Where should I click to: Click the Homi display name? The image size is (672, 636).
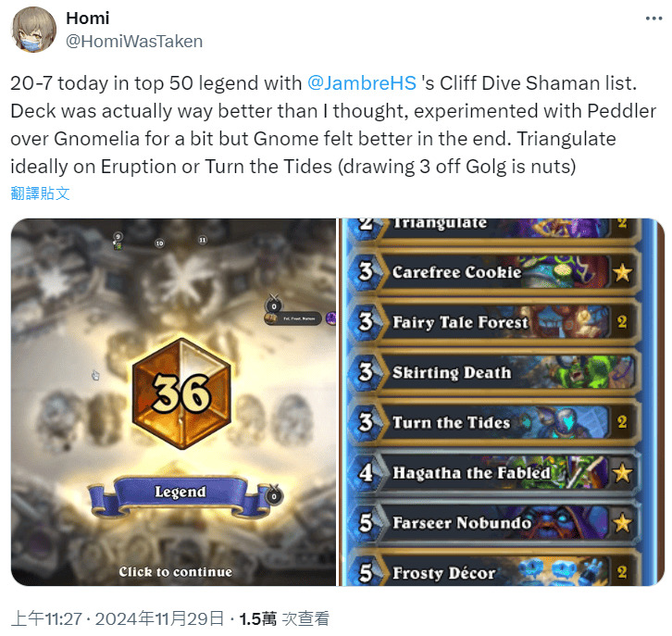[x=87, y=19]
